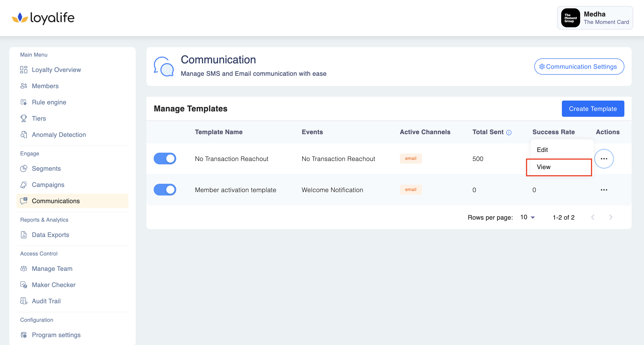The image size is (644, 345).
Task: Open Rule engine via its icon
Action: [x=23, y=102]
